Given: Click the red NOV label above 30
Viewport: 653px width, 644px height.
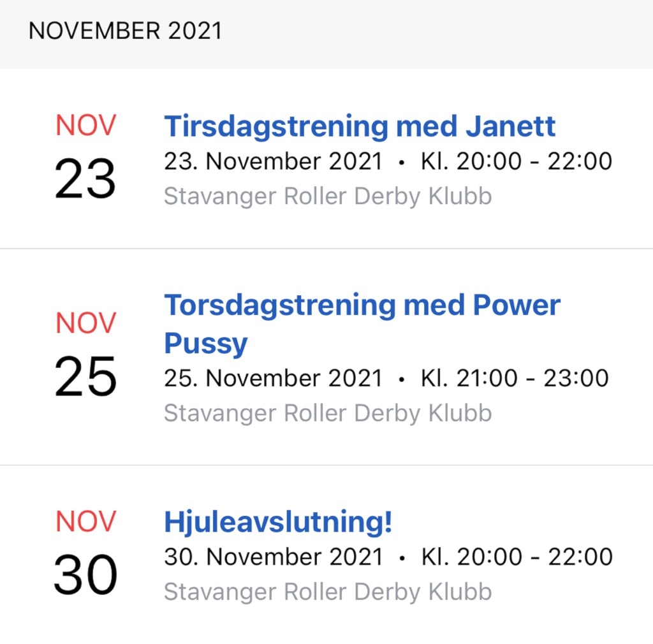Looking at the screenshot, I should coord(86,521).
